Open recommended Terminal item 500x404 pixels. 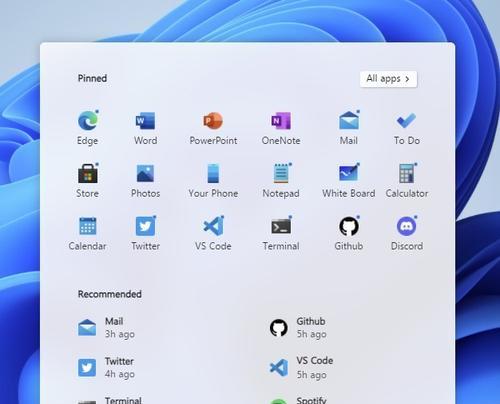110,400
